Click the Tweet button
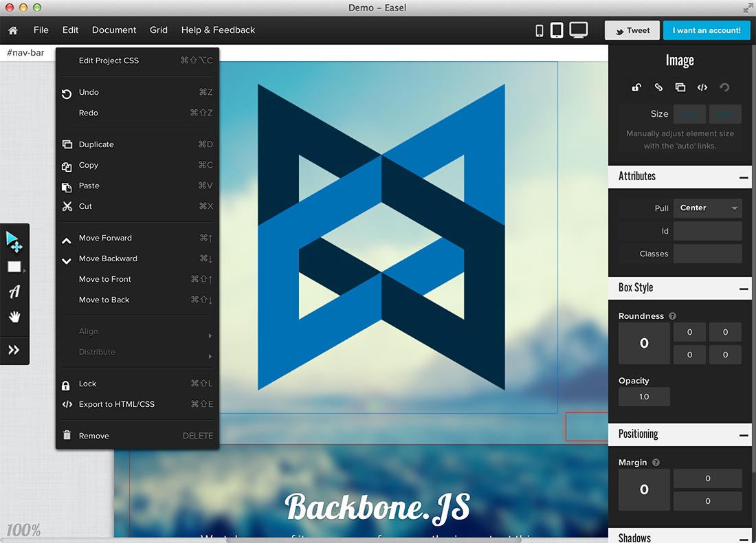The height and width of the screenshot is (543, 756). coord(632,30)
